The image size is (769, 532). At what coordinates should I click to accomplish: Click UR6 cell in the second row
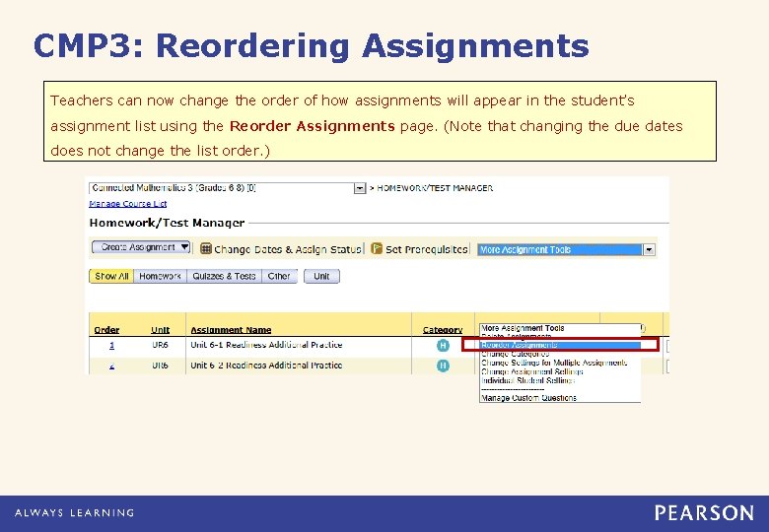(161, 366)
